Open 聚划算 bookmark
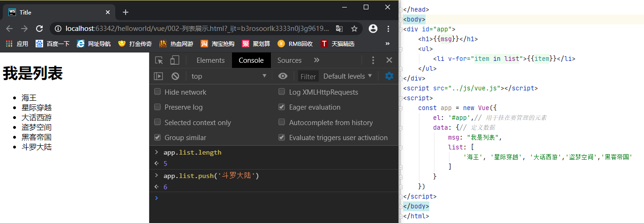Image resolution: width=644 pixels, height=223 pixels. (256, 44)
